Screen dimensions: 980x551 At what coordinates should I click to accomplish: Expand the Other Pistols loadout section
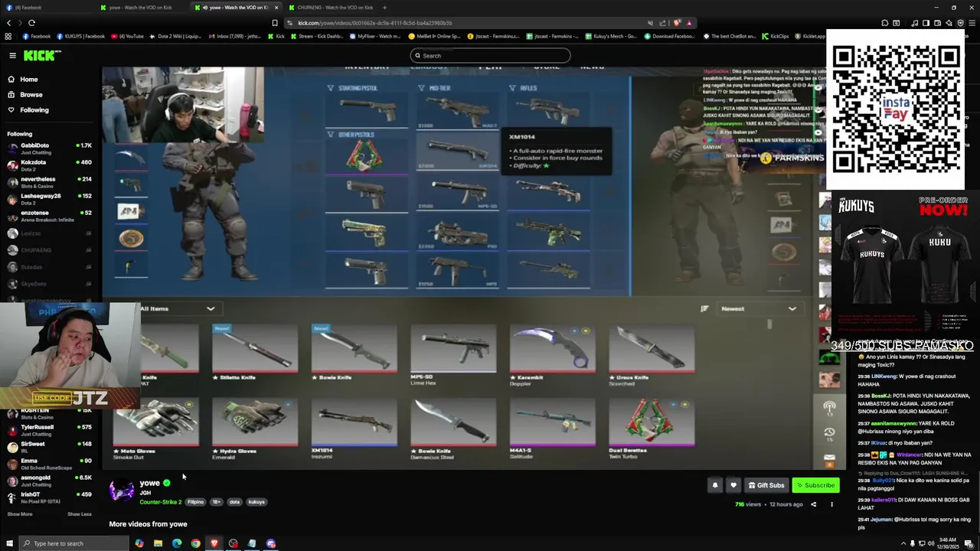[351, 135]
